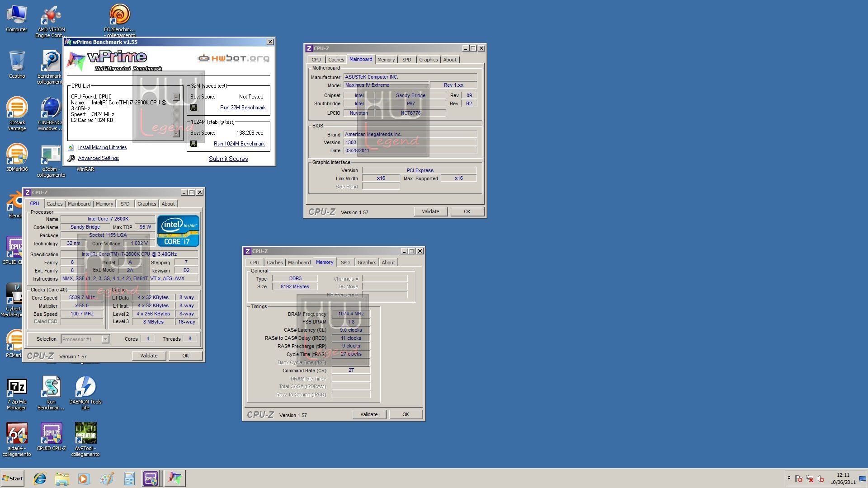Open AMD VISION Engine Control icon

51,21
